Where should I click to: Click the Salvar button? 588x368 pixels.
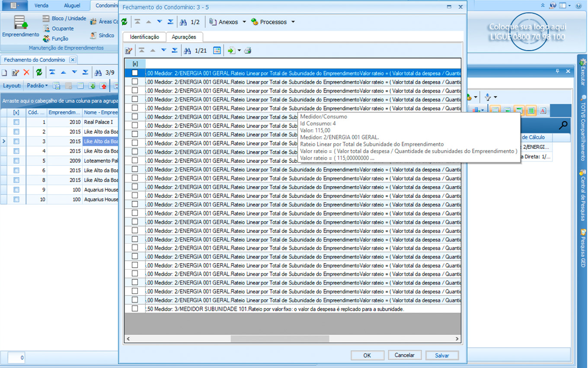pos(442,355)
